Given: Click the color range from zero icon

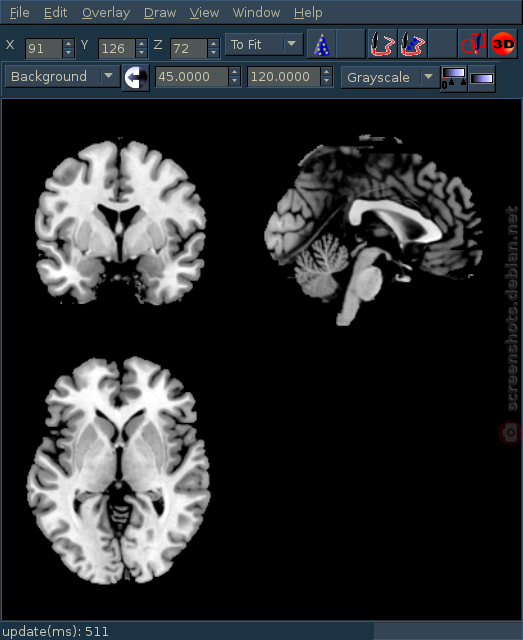Looking at the screenshot, I should click(x=454, y=78).
